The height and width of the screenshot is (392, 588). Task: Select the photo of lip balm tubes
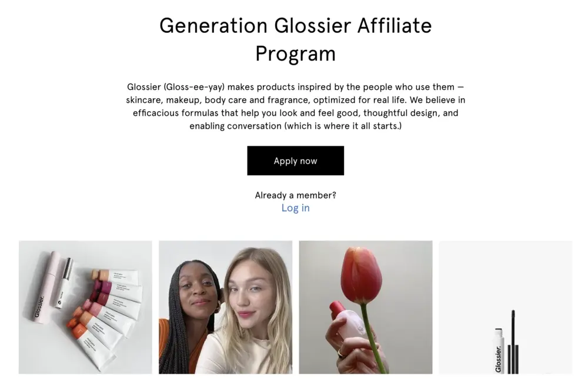tap(85, 307)
